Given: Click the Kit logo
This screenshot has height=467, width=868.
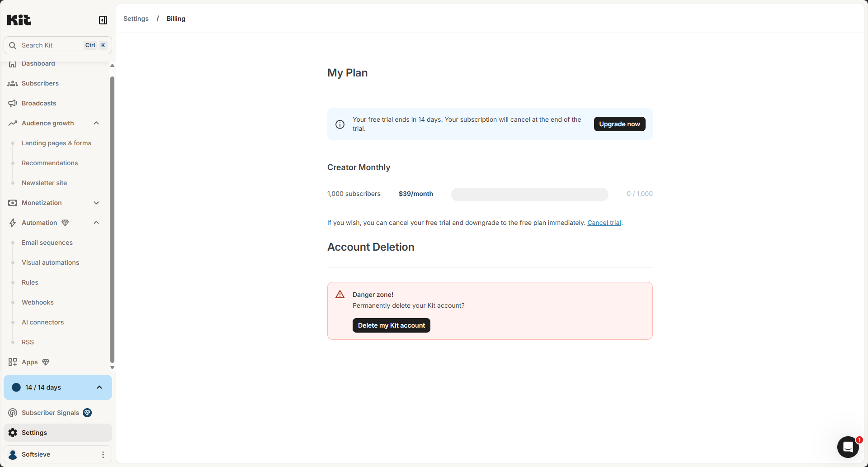Looking at the screenshot, I should (x=19, y=20).
